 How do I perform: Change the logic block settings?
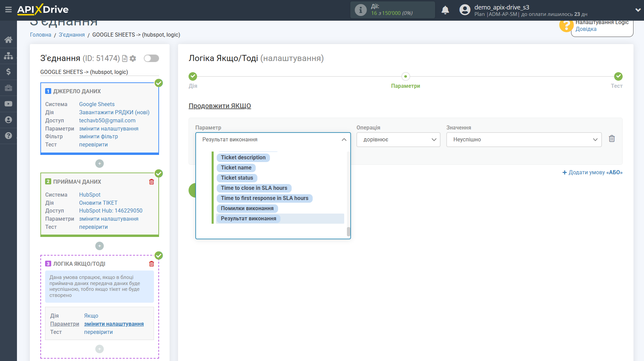[x=114, y=324]
